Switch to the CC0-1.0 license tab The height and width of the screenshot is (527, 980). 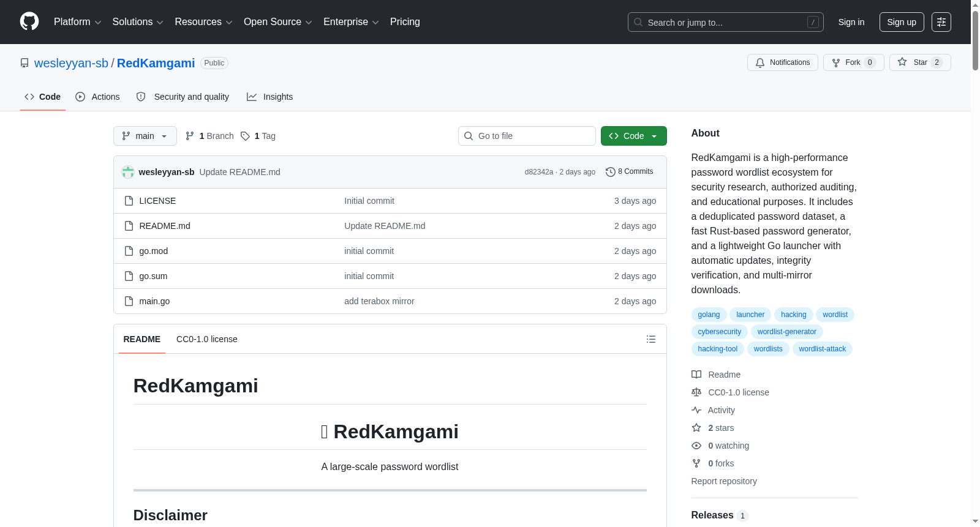point(207,339)
